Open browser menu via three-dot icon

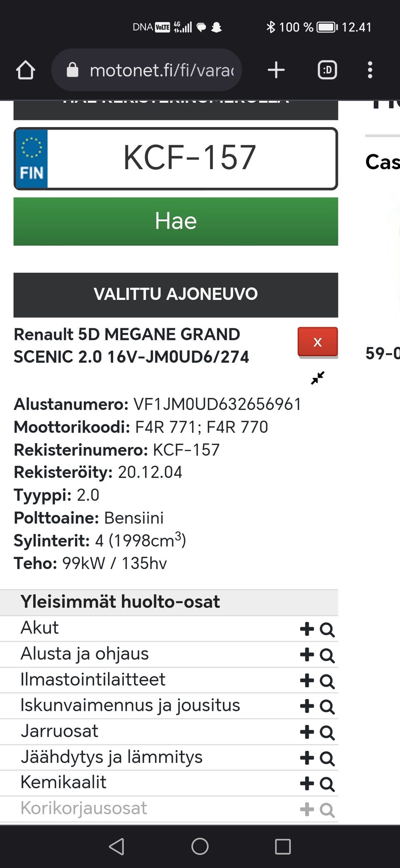click(370, 70)
